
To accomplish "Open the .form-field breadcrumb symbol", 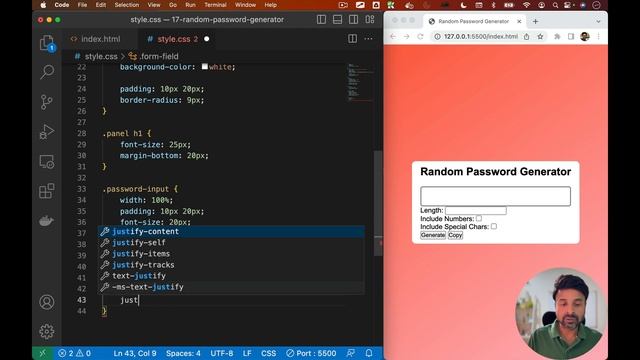I will point(153,56).
